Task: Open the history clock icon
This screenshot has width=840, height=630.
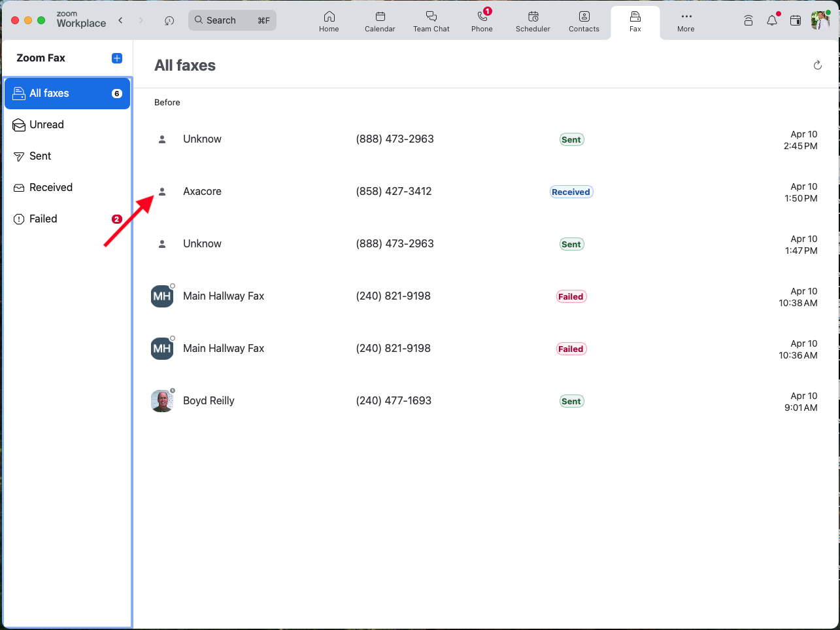Action: coord(169,20)
